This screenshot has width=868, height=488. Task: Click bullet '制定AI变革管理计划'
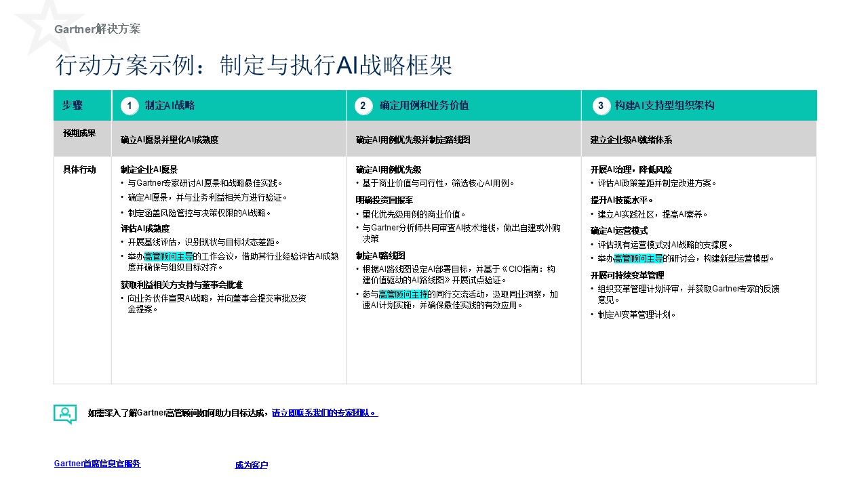637,314
